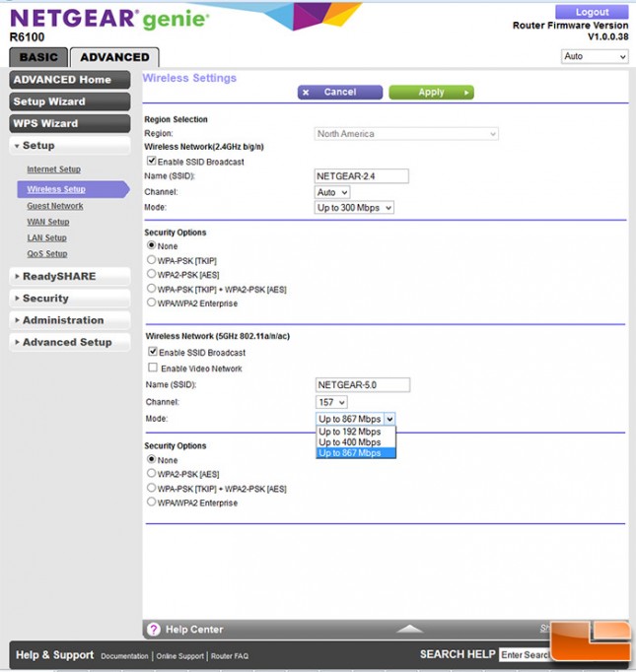Viewport: 636px width, 672px height.
Task: Click the Help Center question mark icon
Action: coord(154,630)
